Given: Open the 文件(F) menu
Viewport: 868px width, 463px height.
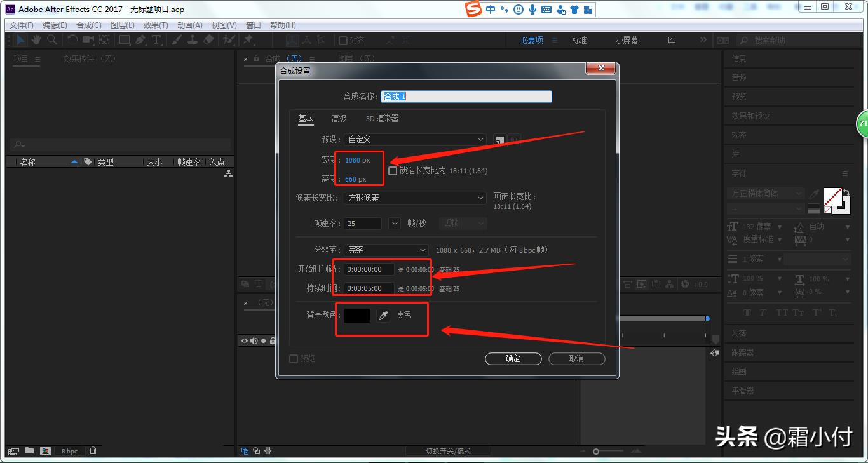Looking at the screenshot, I should coord(22,25).
